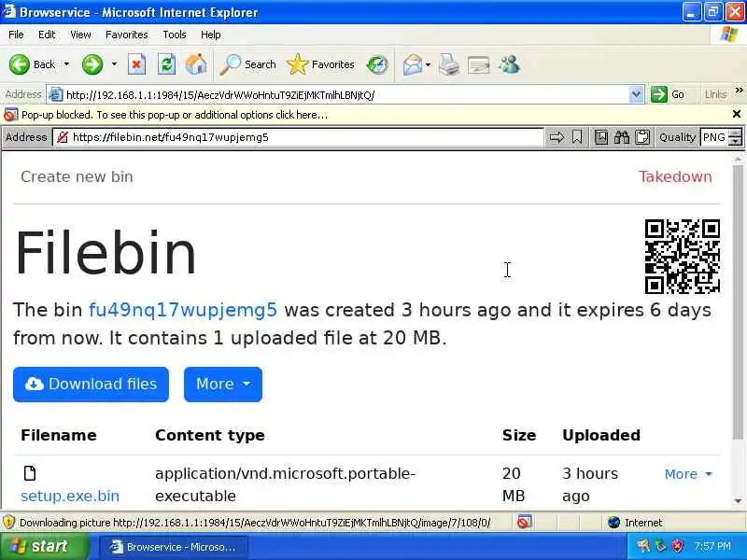Click the Content type column header
This screenshot has width=747, height=560.
coord(209,435)
